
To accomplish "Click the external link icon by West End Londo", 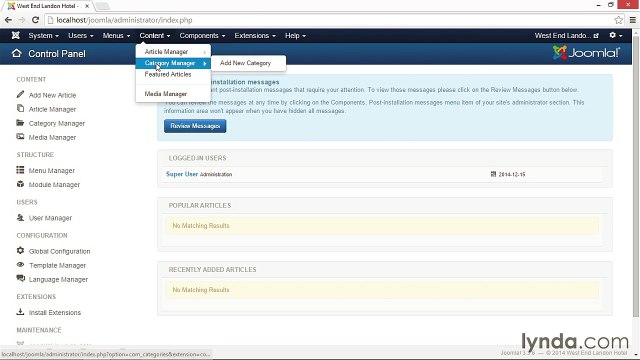I will [596, 36].
